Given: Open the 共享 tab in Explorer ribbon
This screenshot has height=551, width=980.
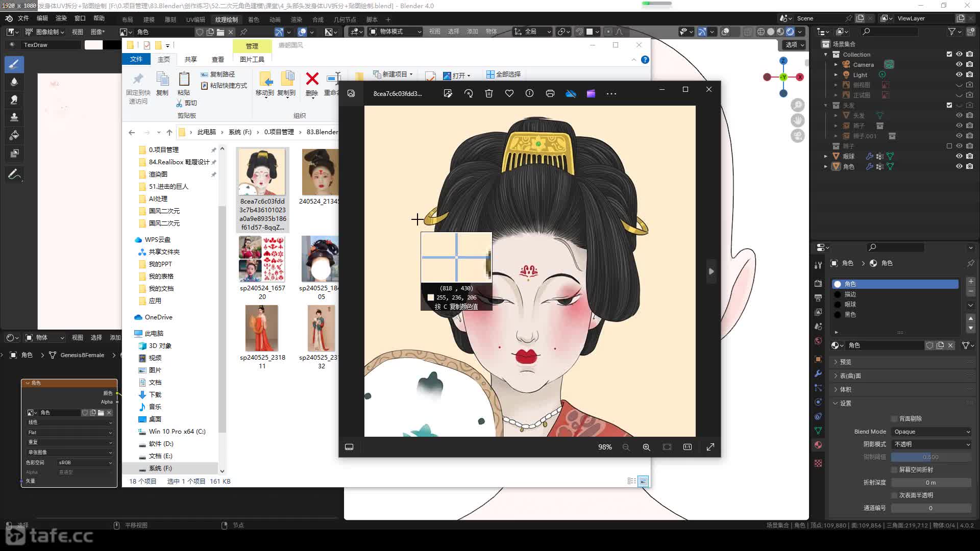Looking at the screenshot, I should (x=191, y=59).
